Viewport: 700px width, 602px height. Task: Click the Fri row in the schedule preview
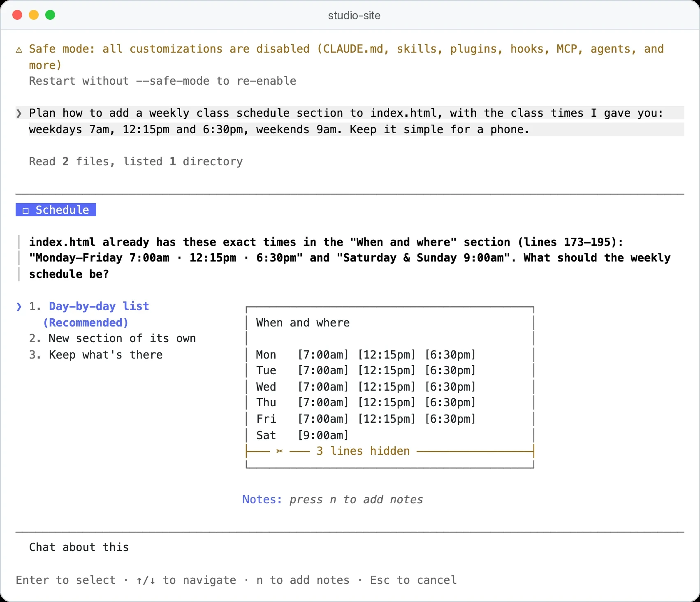click(366, 419)
